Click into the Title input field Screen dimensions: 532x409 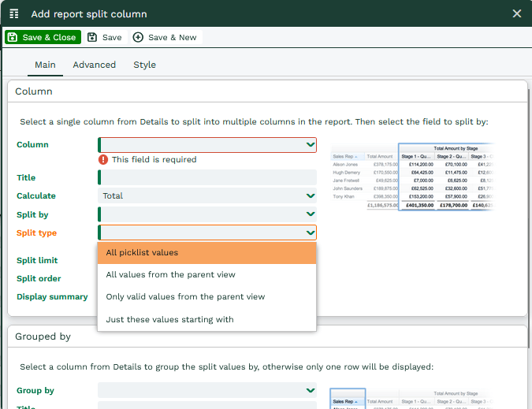click(207, 177)
